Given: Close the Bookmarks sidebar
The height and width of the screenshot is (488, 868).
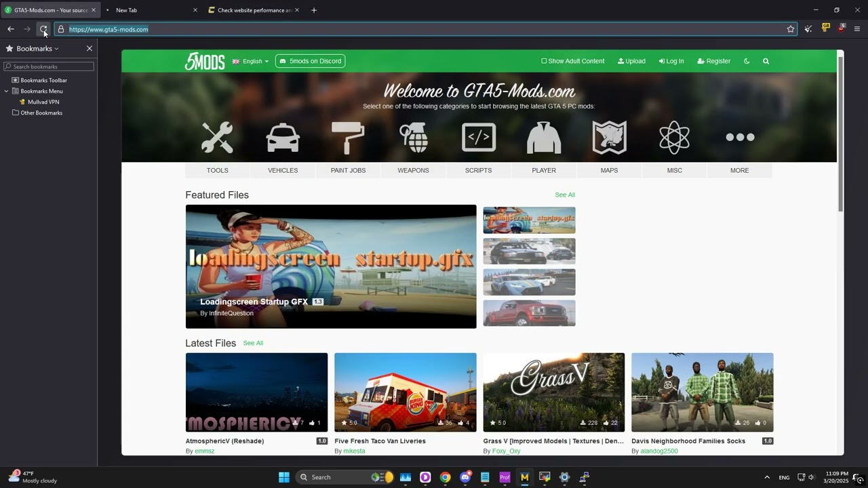Looking at the screenshot, I should pos(89,49).
